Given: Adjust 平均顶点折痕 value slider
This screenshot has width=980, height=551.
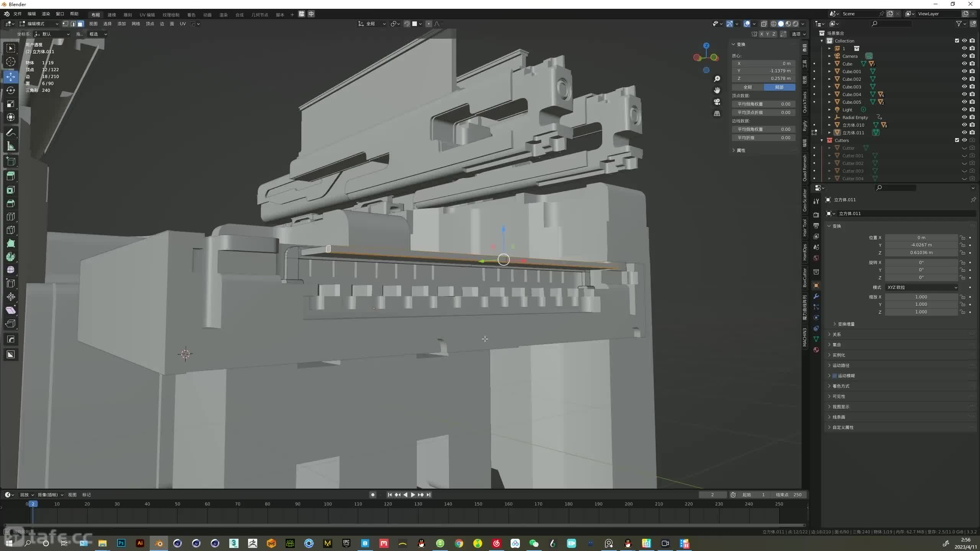Looking at the screenshot, I should point(764,112).
